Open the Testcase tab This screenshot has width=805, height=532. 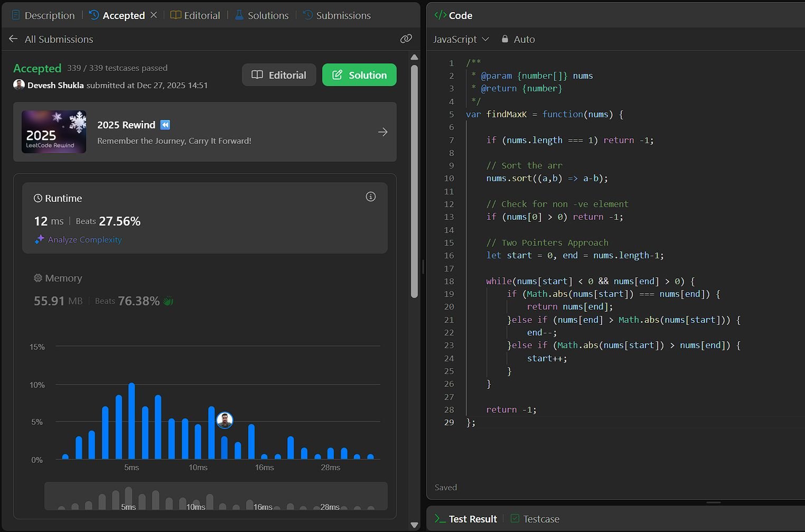535,519
